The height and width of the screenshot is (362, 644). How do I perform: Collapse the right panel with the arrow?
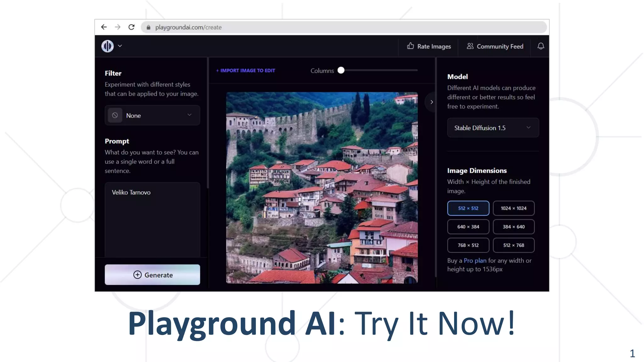click(431, 102)
